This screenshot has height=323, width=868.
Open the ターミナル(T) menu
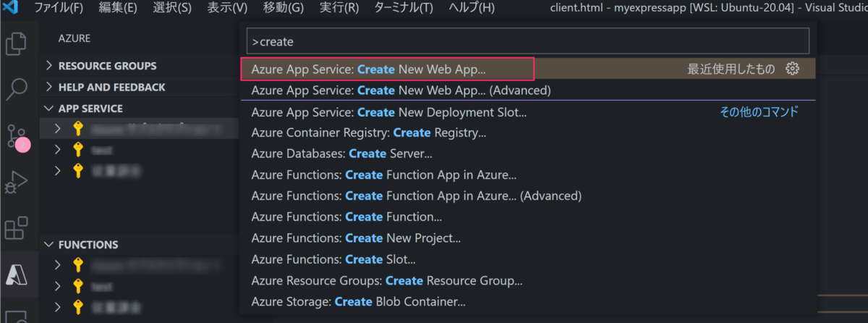[404, 9]
